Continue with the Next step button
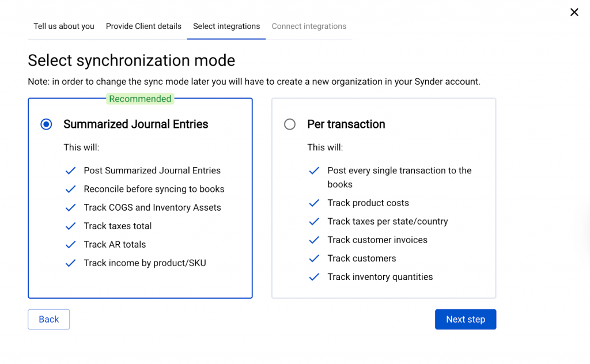 [465, 319]
